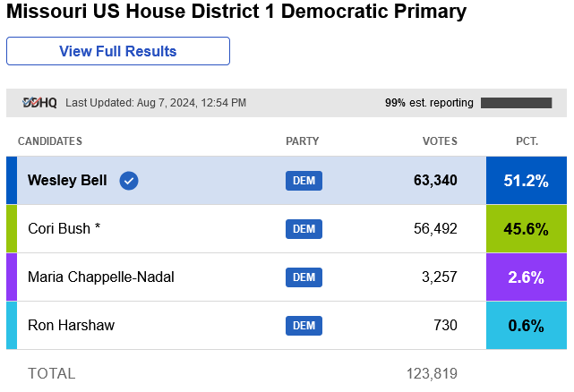Screen dimensions: 574x392
Task: Click Wesley Bell's DEM party badge
Action: pyautogui.click(x=304, y=181)
